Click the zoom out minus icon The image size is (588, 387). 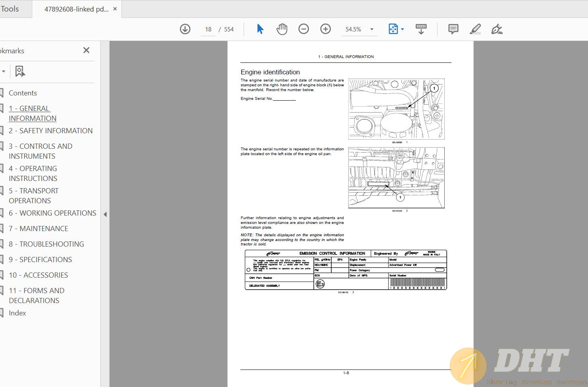point(304,29)
